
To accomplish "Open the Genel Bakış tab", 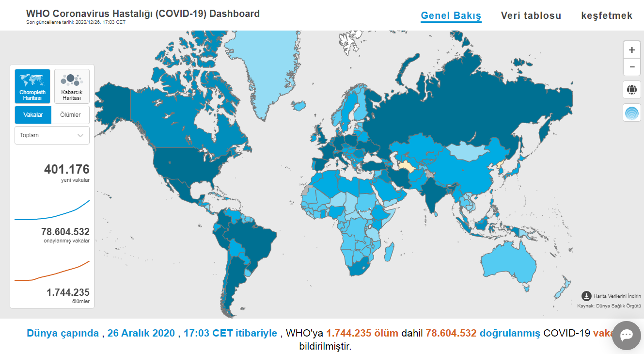I will point(451,16).
